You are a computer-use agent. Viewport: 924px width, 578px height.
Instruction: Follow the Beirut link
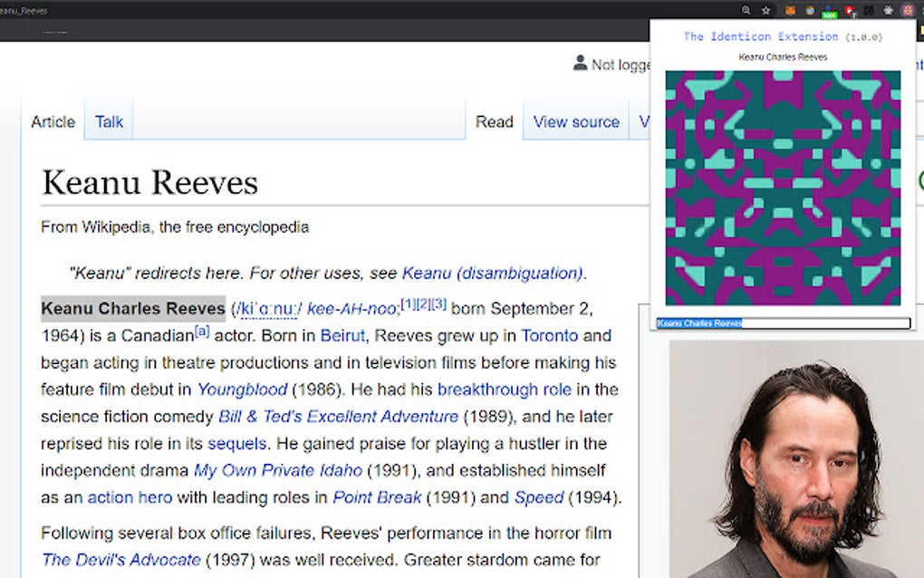342,336
